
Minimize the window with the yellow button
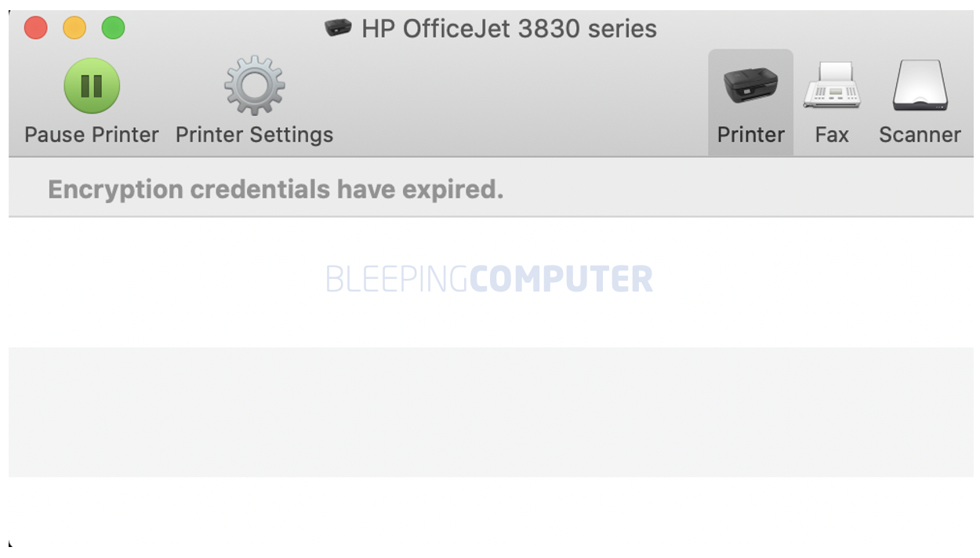(x=74, y=28)
